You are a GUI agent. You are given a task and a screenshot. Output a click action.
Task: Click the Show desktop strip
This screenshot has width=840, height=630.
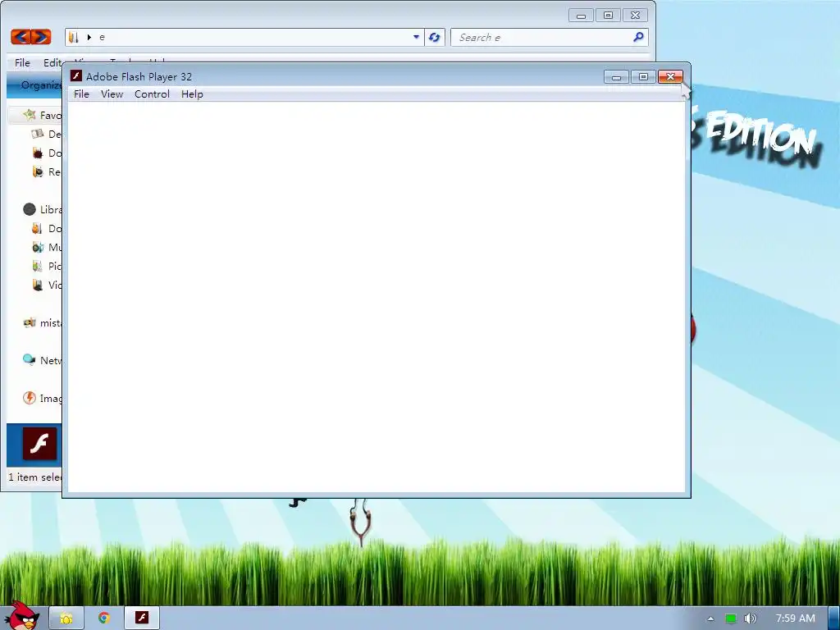pyautogui.click(x=834, y=619)
